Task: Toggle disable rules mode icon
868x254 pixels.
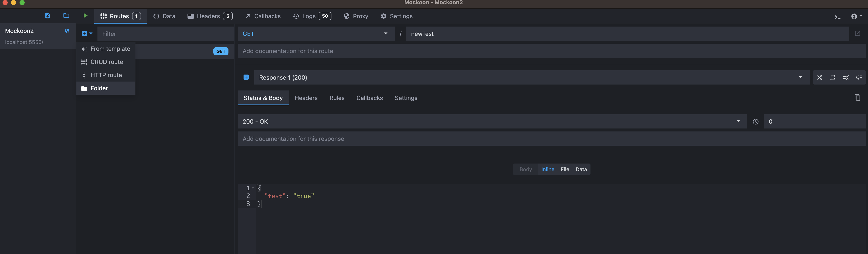Action: 846,78
